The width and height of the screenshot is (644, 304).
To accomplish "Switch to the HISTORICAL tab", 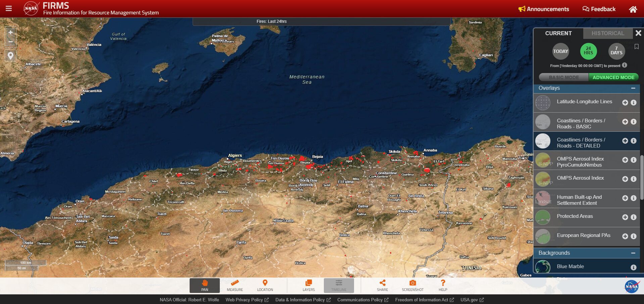I will [x=607, y=33].
